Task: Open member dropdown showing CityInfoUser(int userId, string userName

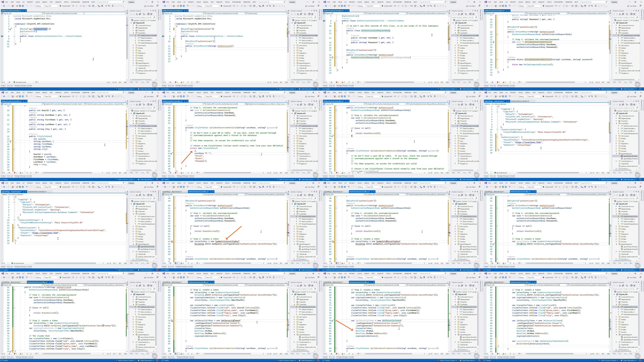Action: [x=105, y=104]
